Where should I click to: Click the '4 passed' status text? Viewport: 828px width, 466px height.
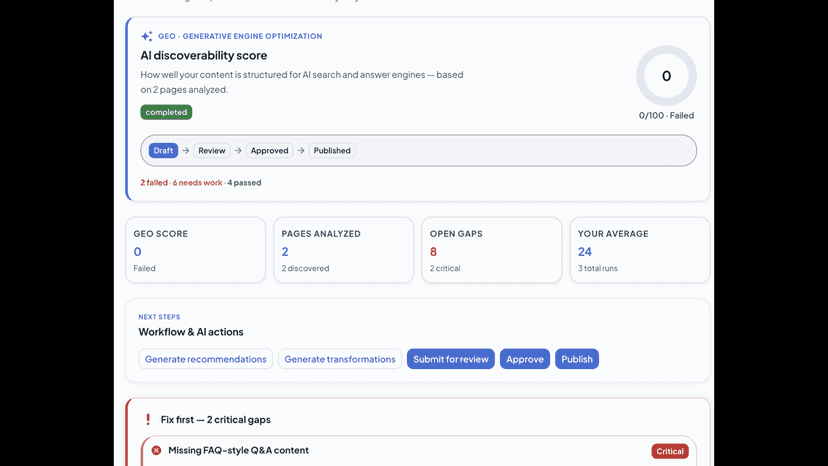click(x=244, y=182)
